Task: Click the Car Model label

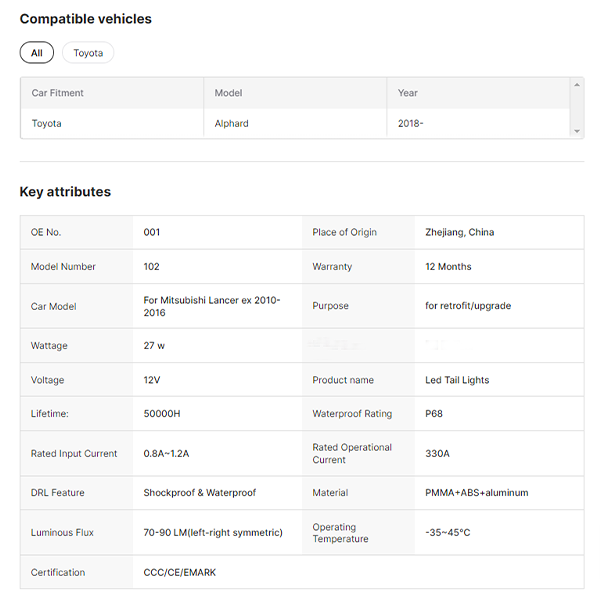Action: (54, 307)
